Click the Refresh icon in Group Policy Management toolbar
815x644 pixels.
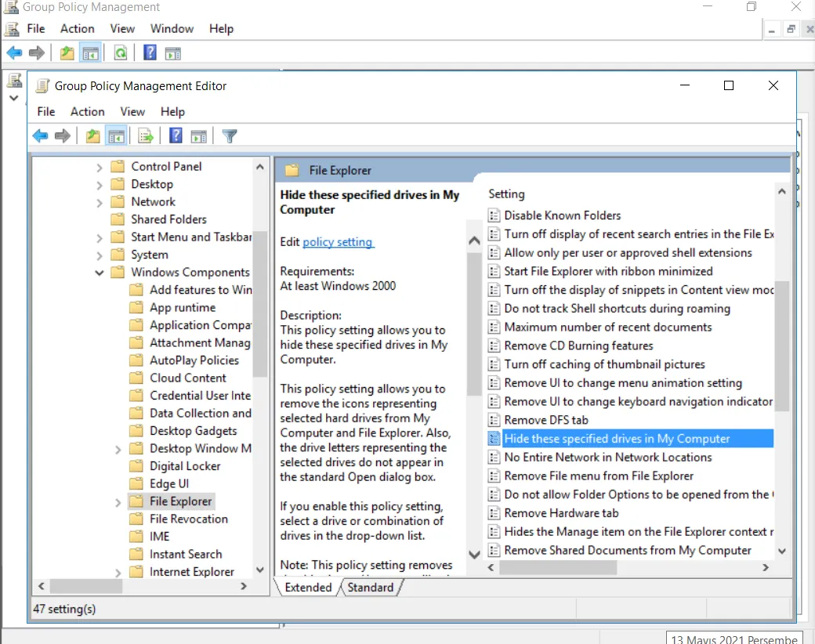click(x=121, y=52)
